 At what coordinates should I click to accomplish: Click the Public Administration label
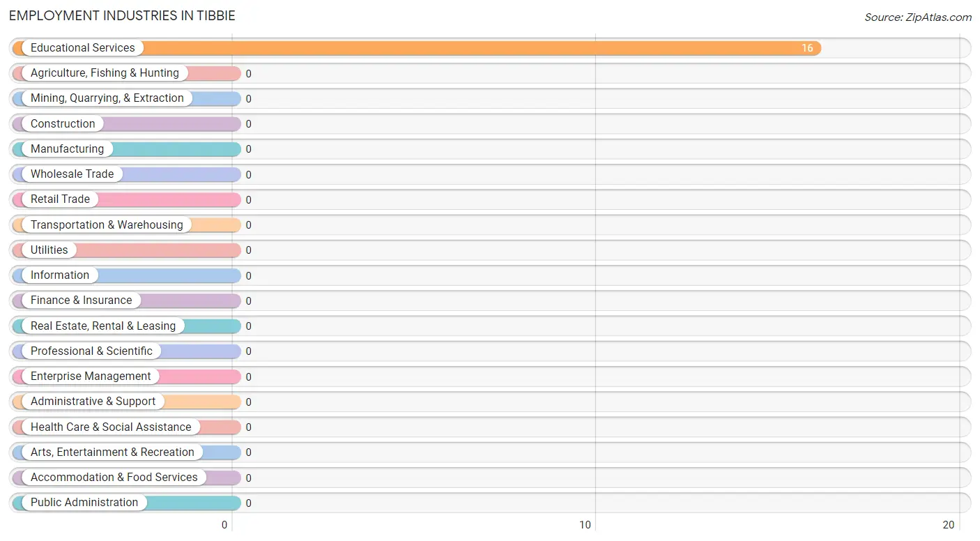click(x=84, y=503)
